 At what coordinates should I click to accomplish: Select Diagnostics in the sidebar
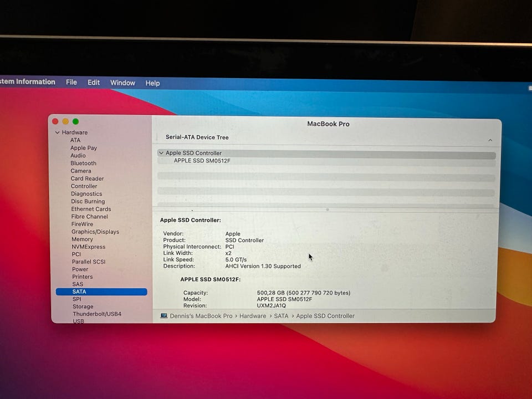pos(86,194)
